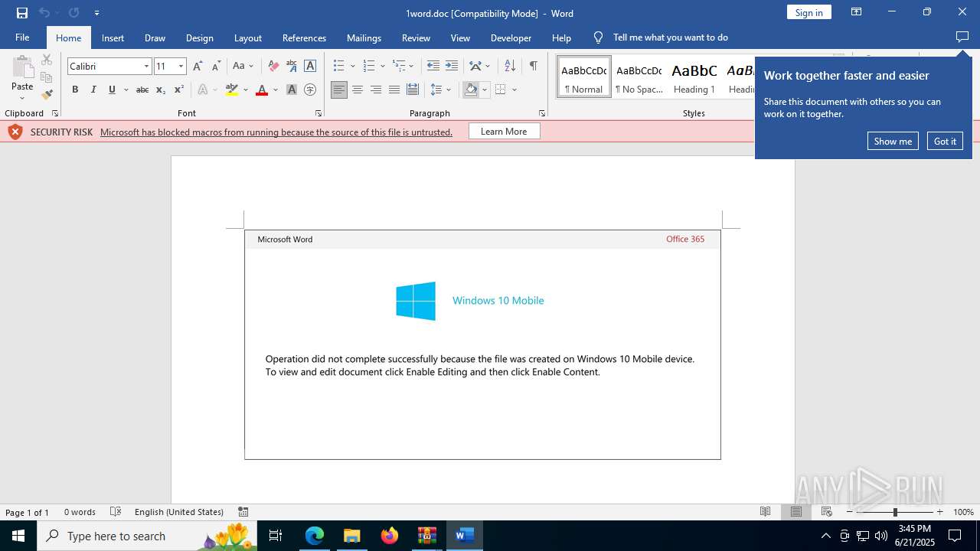This screenshot has width=980, height=551.
Task: Click the spelling proofing status icon
Action: (116, 512)
